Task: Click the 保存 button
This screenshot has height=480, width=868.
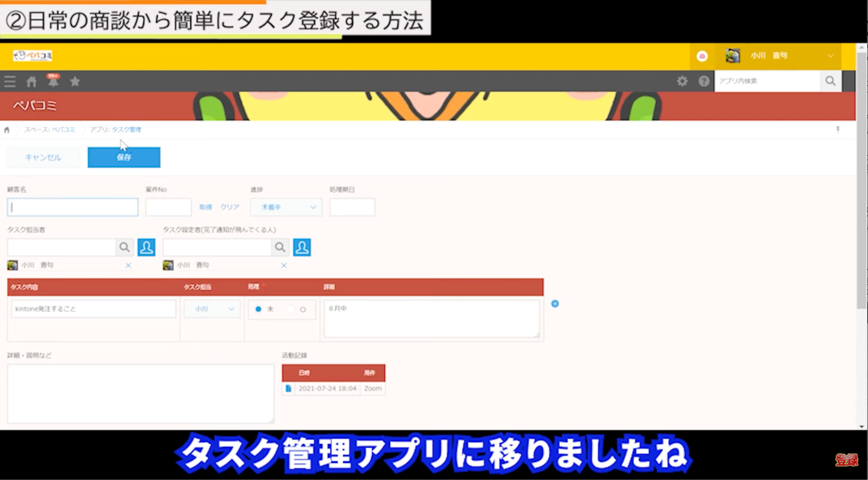Action: click(x=124, y=157)
